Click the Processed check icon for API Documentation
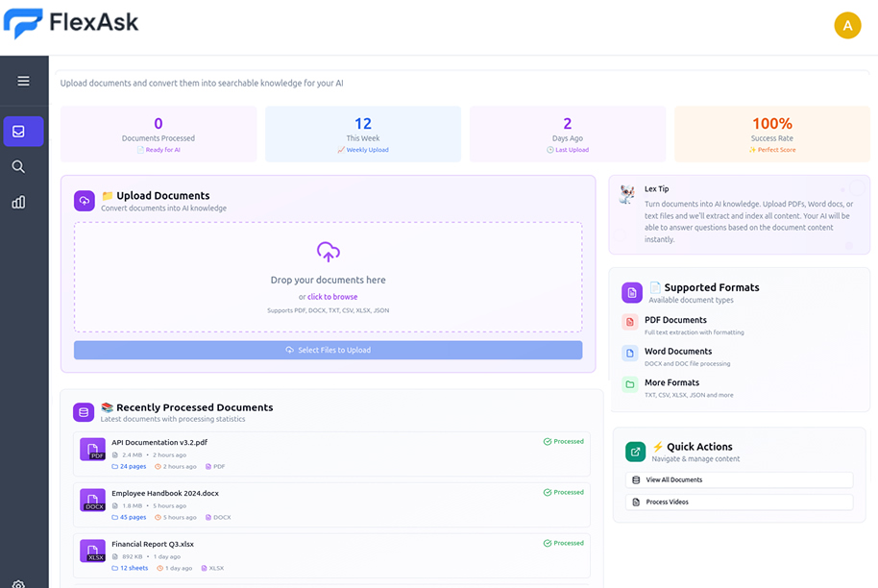The image size is (878, 588). point(548,441)
